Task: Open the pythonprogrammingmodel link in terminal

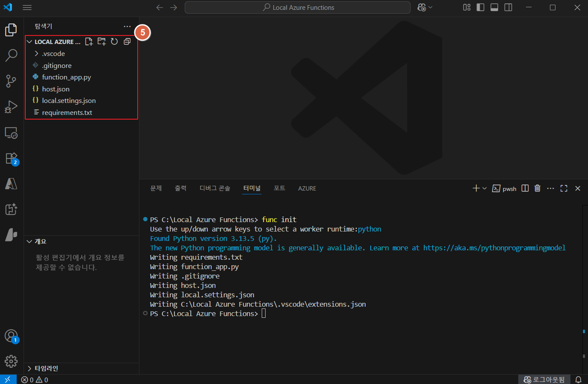Action: click(x=494, y=248)
